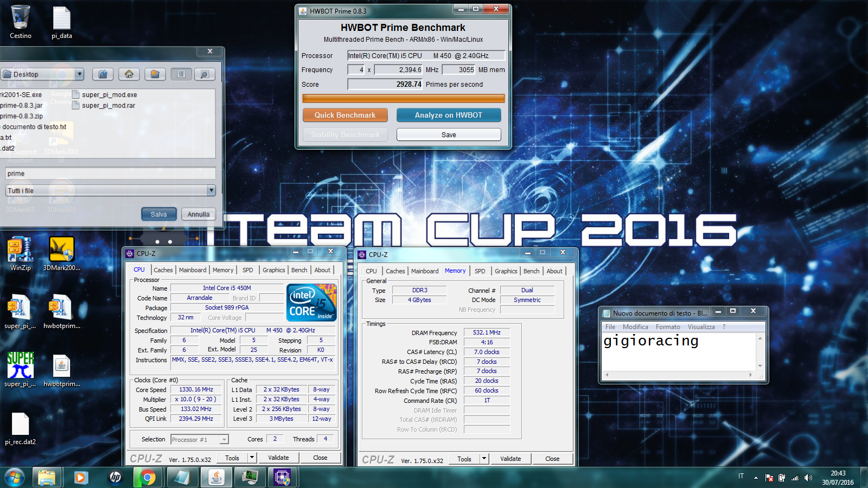Click Quick Benchmark button
Viewport: 868px width, 488px height.
coord(345,115)
